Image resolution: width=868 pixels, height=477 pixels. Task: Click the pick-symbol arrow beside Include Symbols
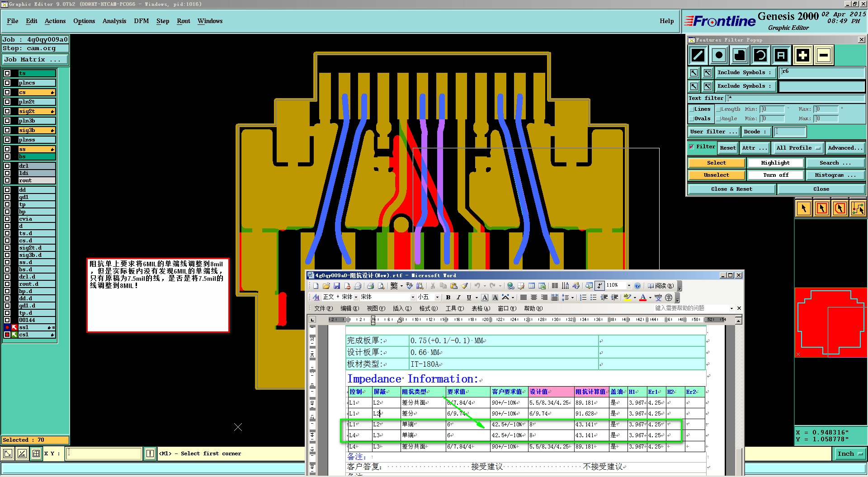tap(694, 72)
